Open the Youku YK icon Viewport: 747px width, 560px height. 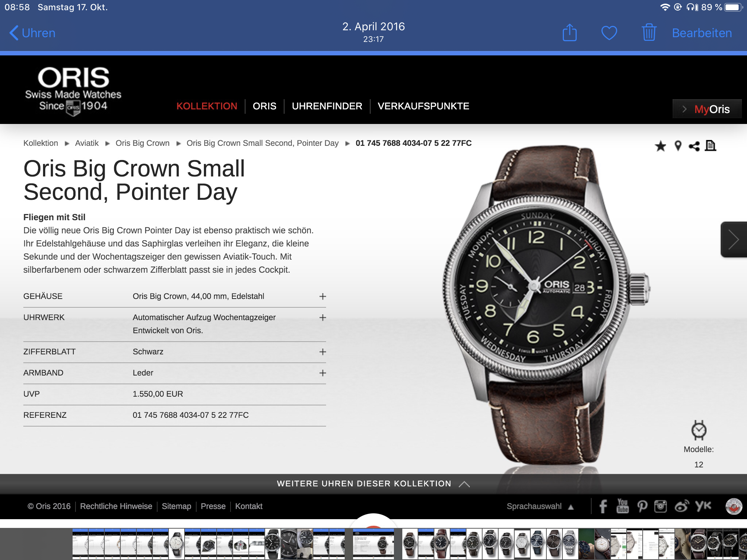pos(703,506)
